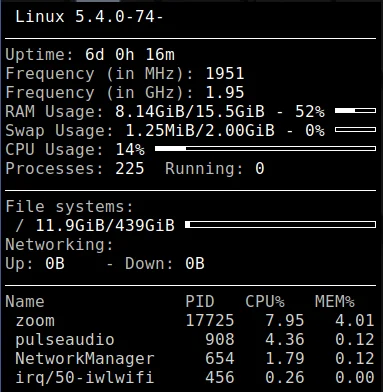Image resolution: width=383 pixels, height=392 pixels.
Task: Click the root filesystem usage bar
Action: [x=280, y=225]
